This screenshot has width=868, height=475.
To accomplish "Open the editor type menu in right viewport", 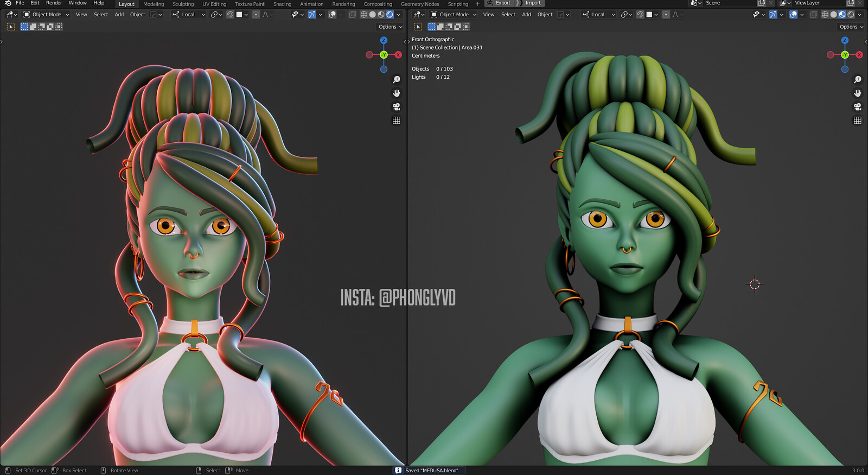I will pos(419,15).
